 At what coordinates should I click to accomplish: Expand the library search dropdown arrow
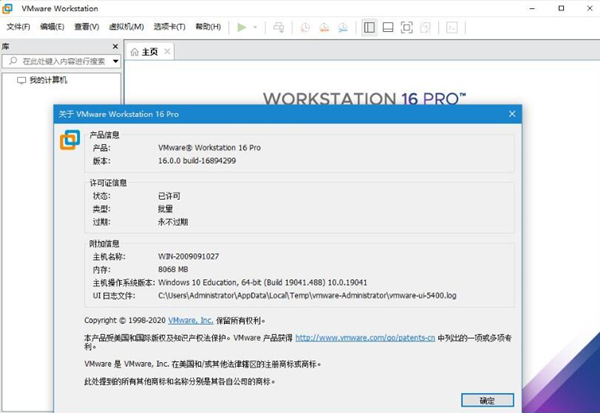tap(116, 61)
